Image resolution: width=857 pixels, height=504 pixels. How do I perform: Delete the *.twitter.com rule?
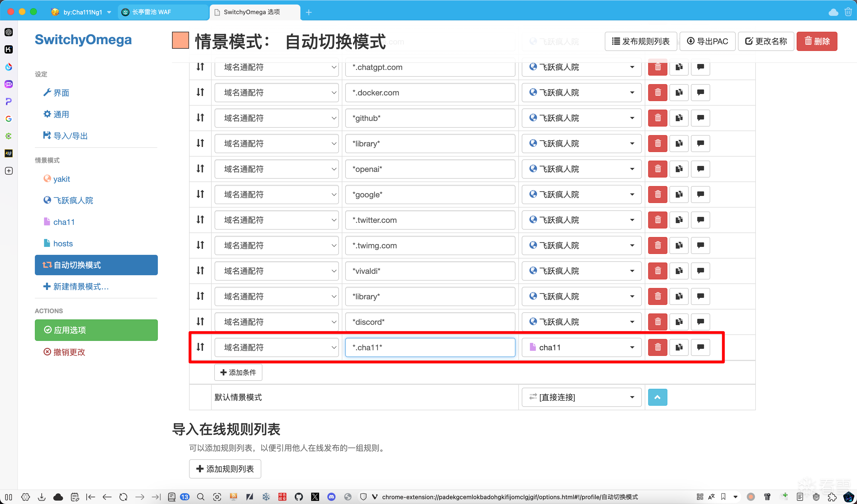click(657, 220)
